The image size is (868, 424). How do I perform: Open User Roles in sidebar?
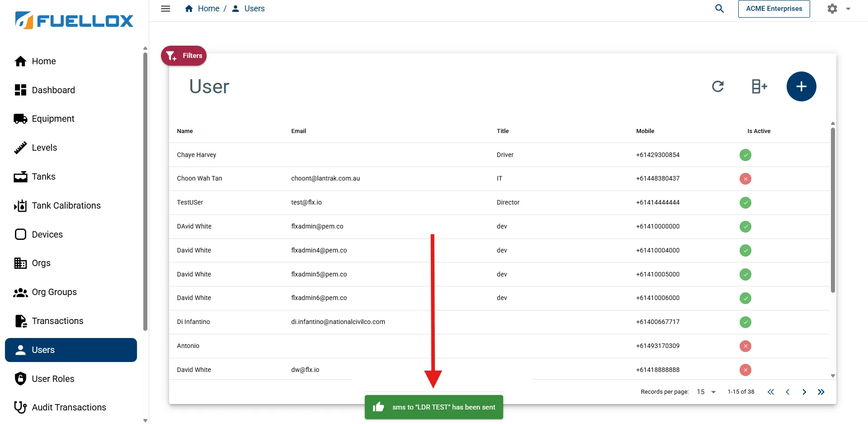pyautogui.click(x=71, y=379)
